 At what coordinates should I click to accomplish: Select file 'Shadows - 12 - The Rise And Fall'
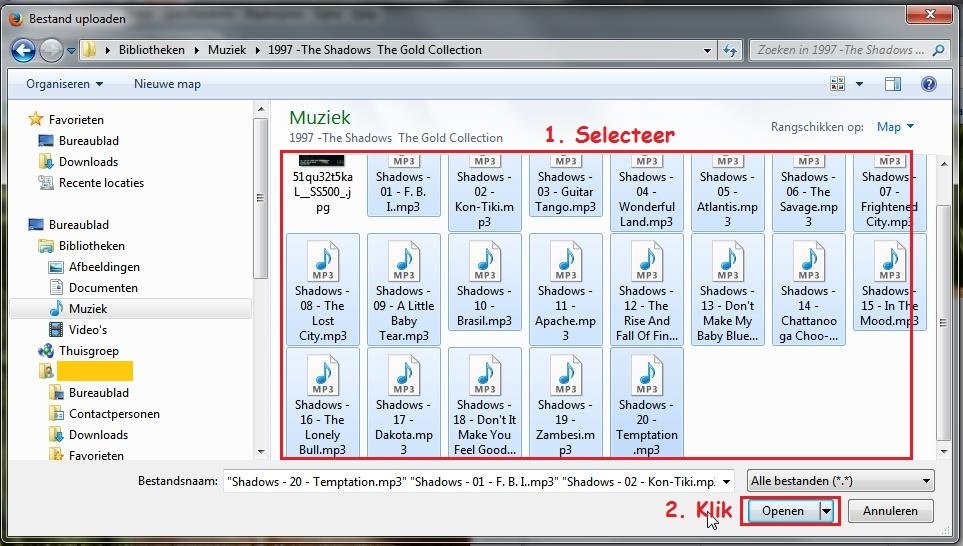tap(647, 289)
